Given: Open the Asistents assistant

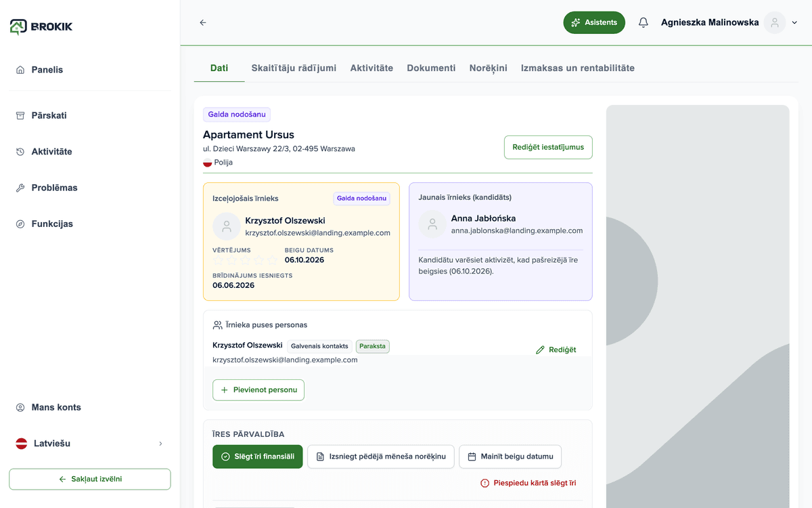Looking at the screenshot, I should coord(594,22).
